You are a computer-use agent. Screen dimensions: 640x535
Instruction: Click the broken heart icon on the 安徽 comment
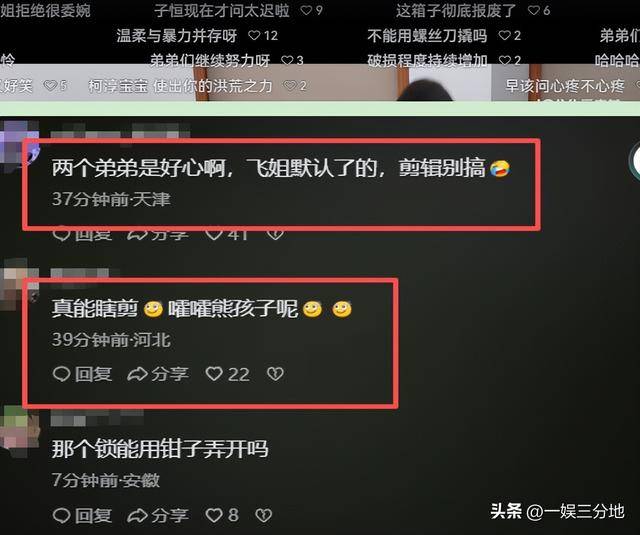[x=263, y=515]
